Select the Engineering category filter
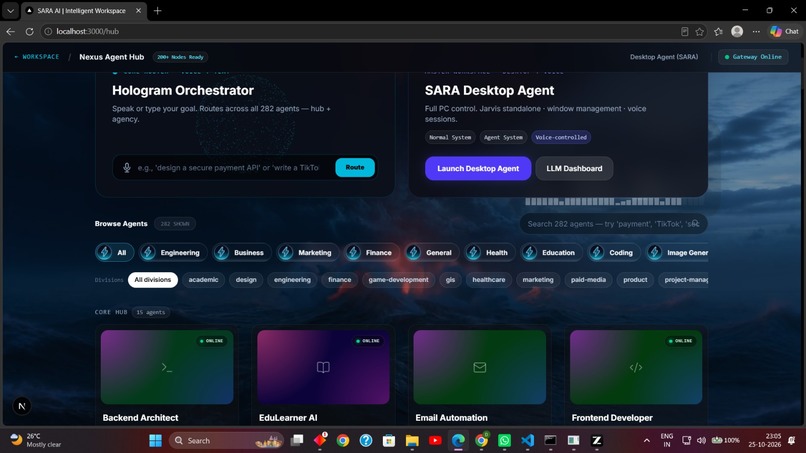 pyautogui.click(x=173, y=252)
